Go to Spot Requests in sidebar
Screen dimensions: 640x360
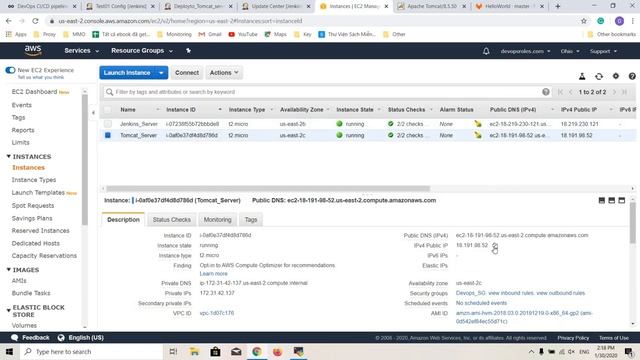coord(33,206)
